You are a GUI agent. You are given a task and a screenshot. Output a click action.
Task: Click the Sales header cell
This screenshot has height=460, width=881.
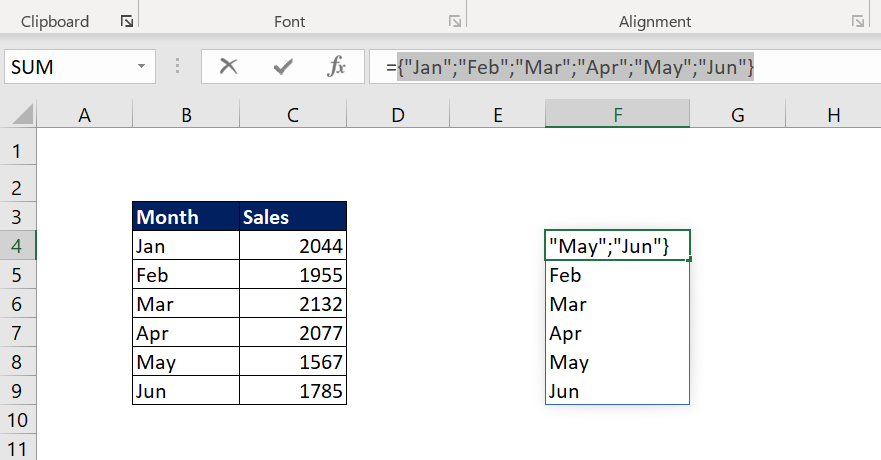point(293,217)
